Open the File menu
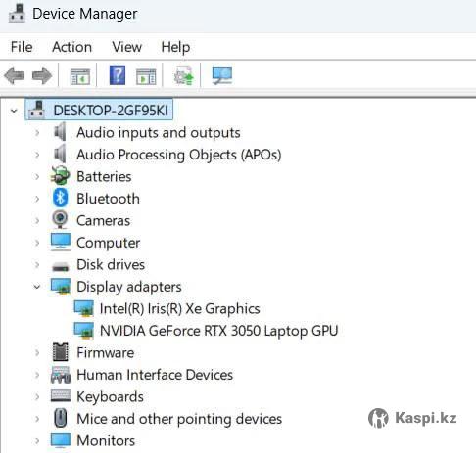Screen dimensions: 476x453 22,47
